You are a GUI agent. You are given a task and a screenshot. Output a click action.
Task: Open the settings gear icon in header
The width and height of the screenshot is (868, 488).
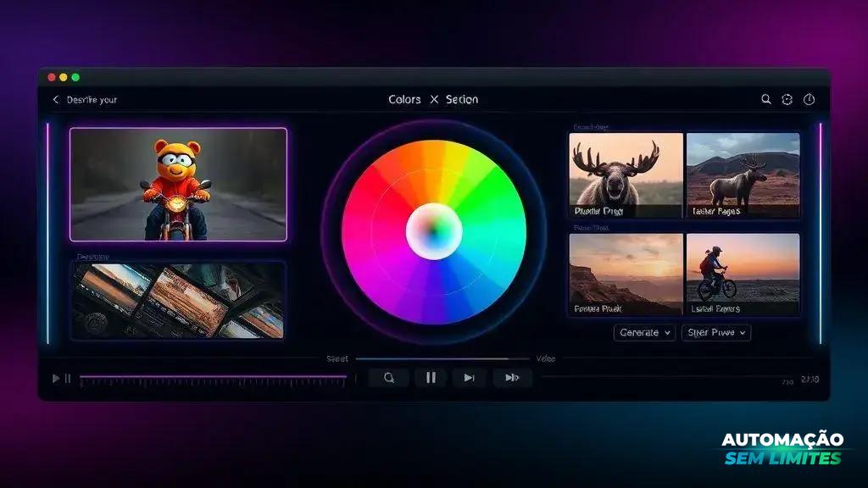(787, 100)
